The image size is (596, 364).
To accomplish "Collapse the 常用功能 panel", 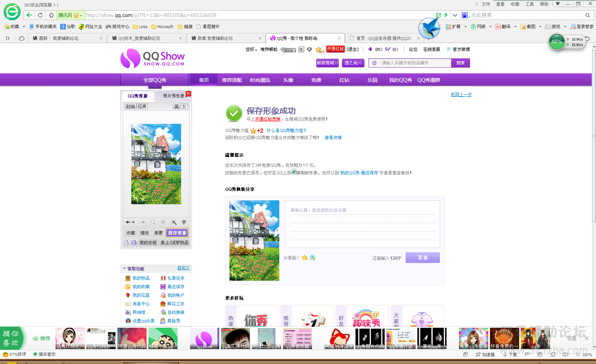I will tap(124, 269).
